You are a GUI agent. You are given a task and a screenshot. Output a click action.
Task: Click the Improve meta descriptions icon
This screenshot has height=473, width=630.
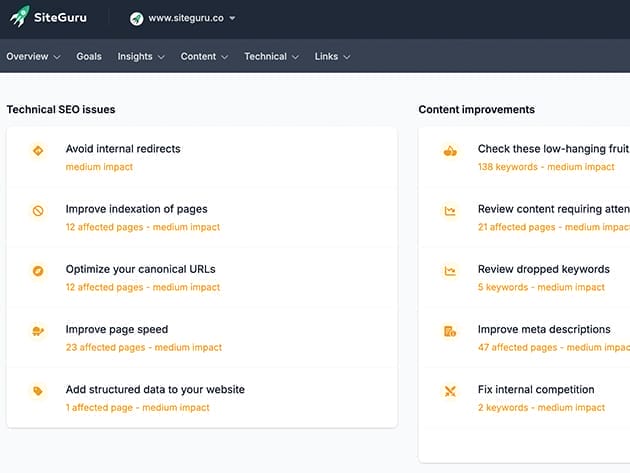(x=450, y=331)
